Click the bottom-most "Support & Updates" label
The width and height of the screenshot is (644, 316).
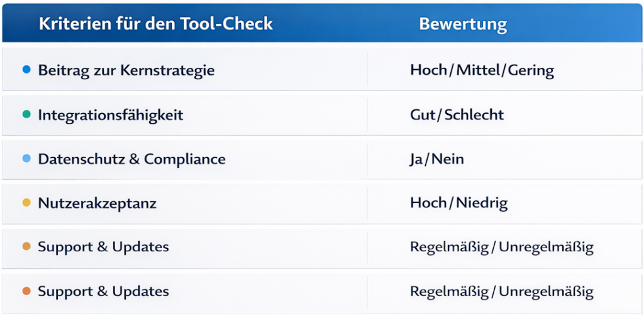103,291
